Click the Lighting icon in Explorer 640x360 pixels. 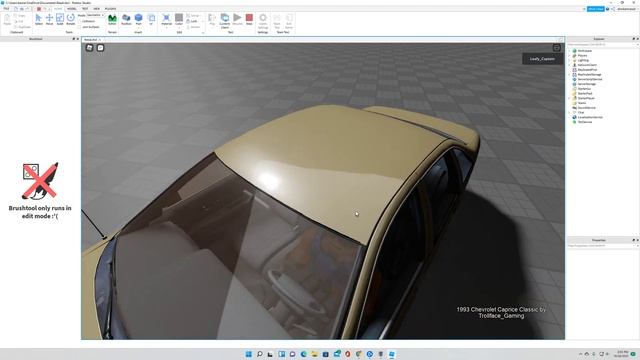pos(574,60)
